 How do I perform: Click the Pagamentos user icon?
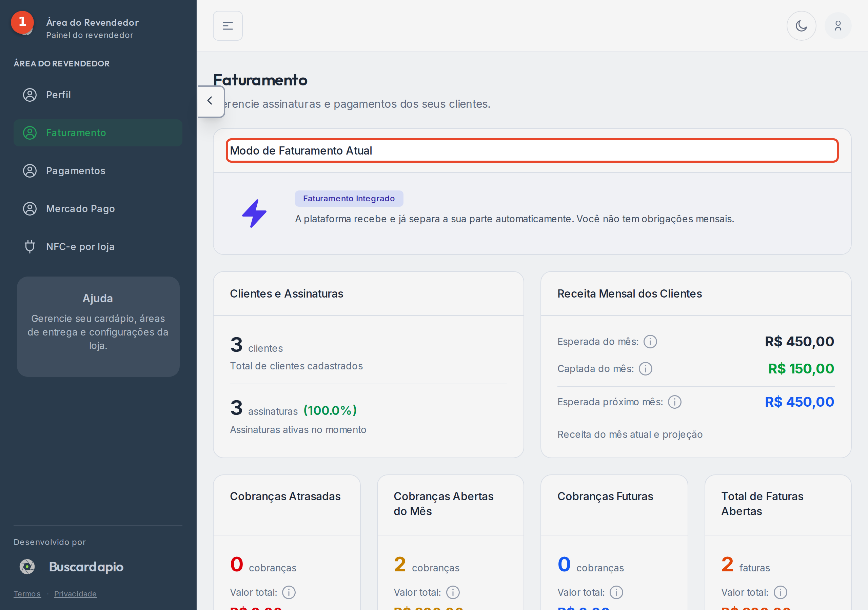[x=30, y=171]
